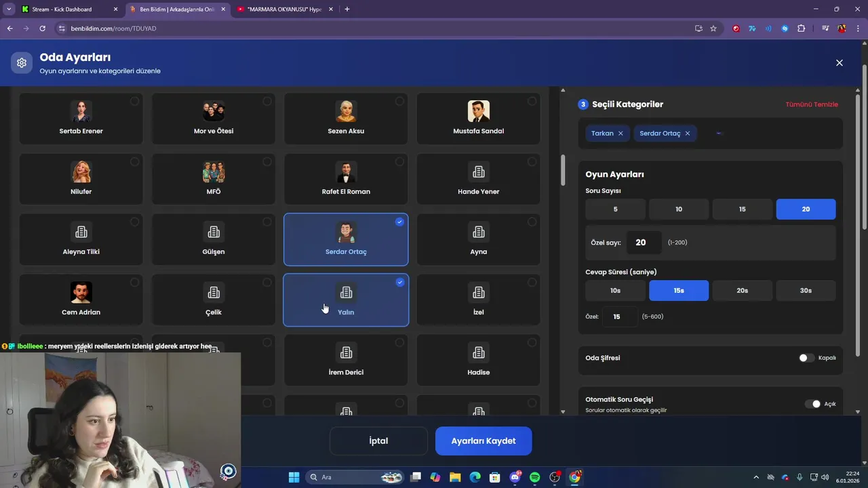Click the custom answer time field

tap(620, 317)
